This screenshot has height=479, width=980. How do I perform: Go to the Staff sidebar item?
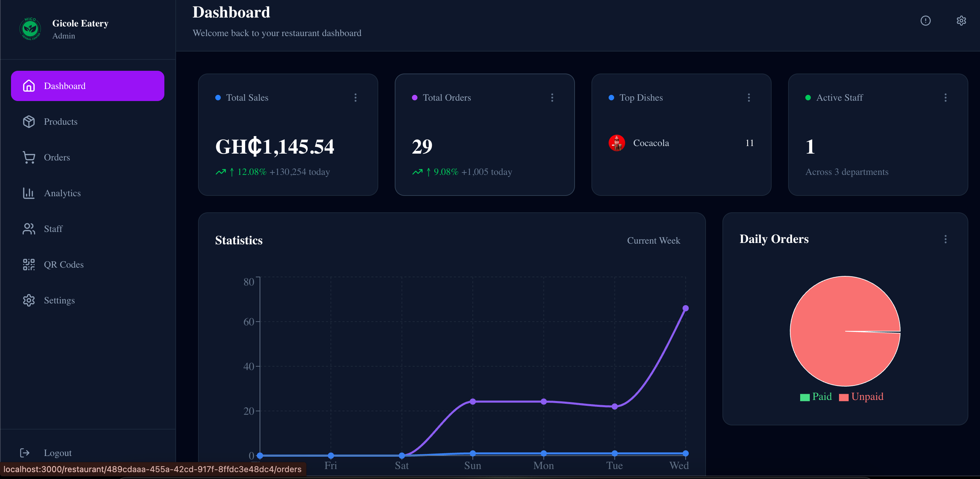coord(53,229)
